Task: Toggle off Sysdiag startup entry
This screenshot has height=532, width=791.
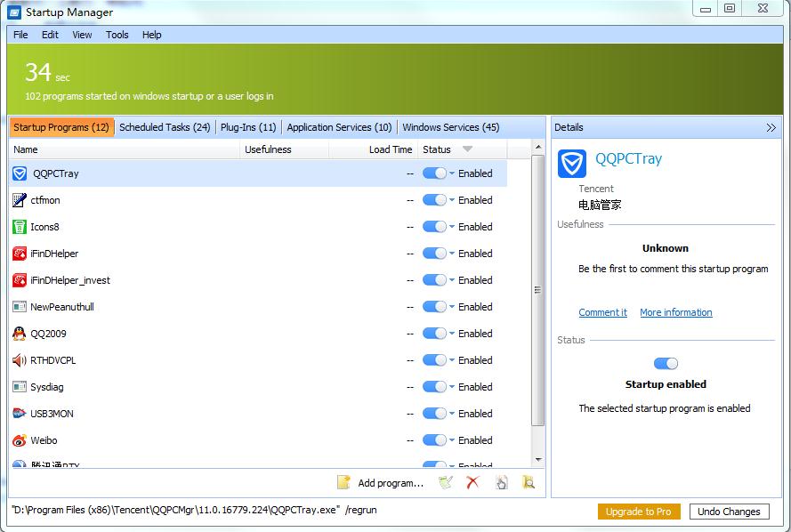Action: coord(434,387)
